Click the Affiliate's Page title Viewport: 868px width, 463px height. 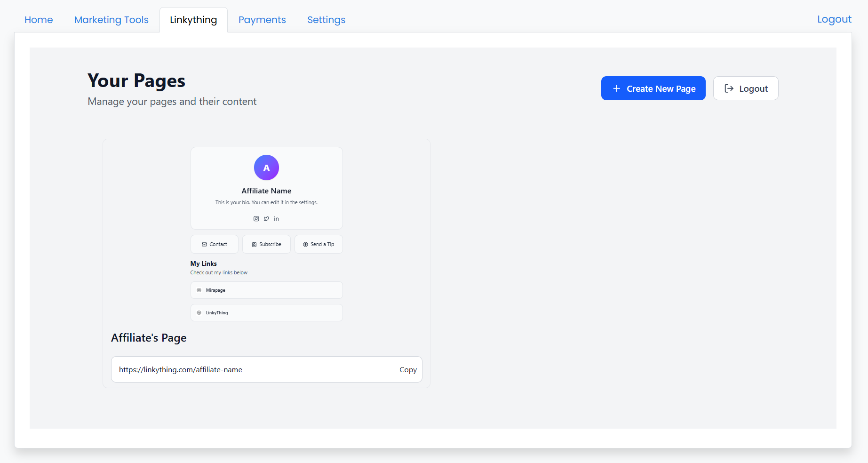(x=149, y=338)
